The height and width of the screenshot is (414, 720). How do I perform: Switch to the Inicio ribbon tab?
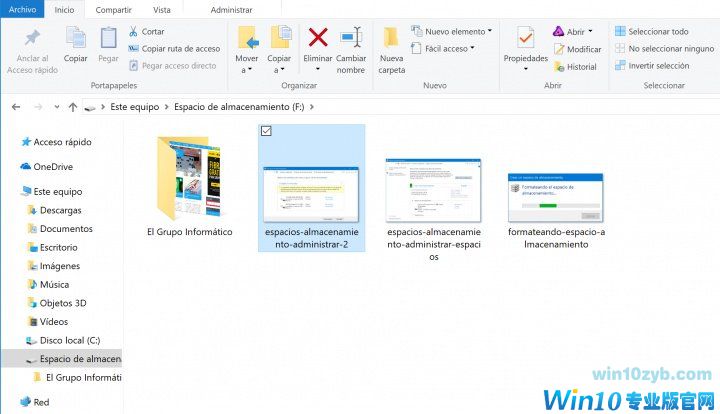point(64,10)
